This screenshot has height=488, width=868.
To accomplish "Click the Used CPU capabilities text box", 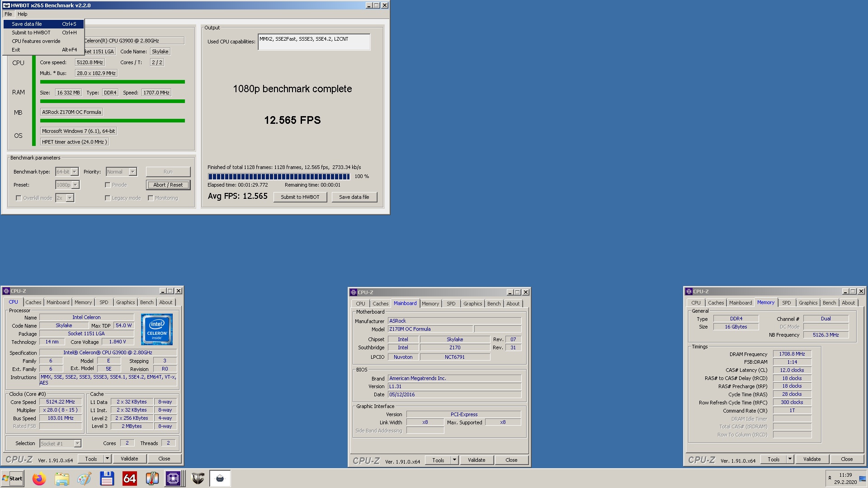I will tap(314, 42).
